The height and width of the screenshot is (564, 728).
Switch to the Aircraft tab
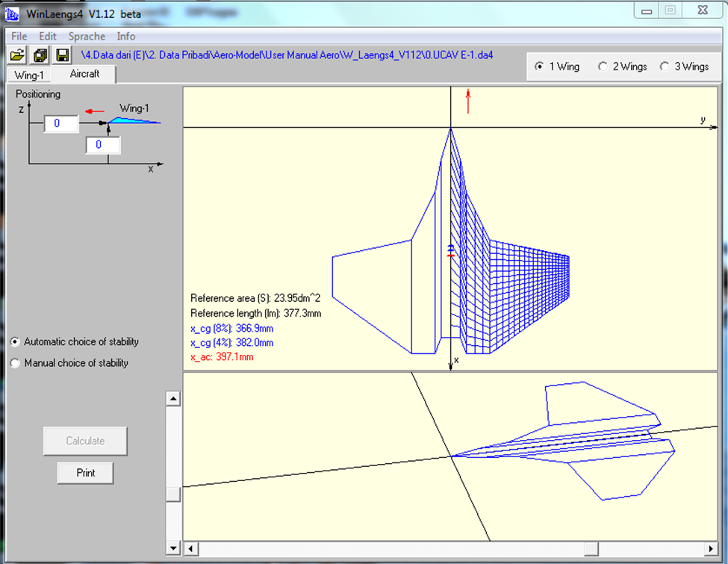tap(84, 74)
